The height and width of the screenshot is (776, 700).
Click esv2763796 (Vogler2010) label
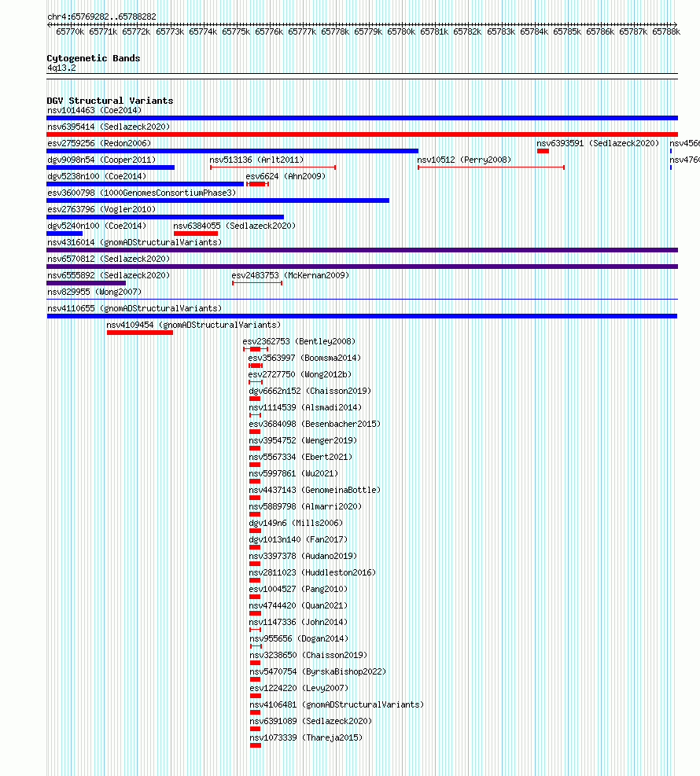pyautogui.click(x=101, y=209)
